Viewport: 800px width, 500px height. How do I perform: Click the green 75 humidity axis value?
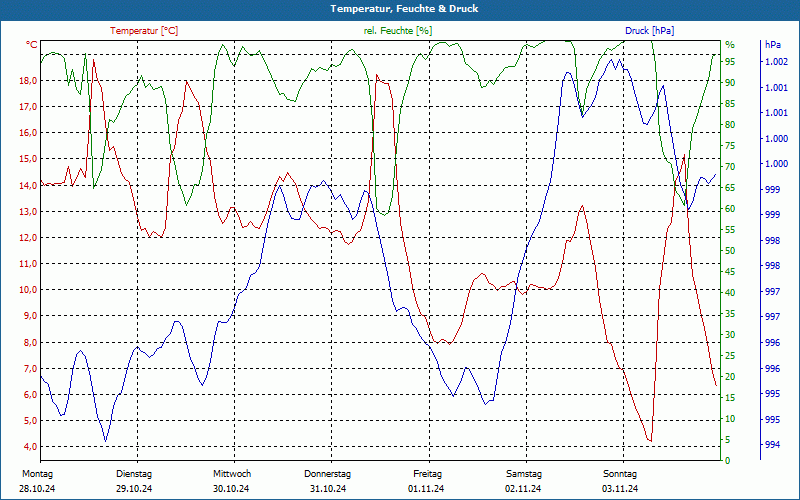[x=730, y=146]
